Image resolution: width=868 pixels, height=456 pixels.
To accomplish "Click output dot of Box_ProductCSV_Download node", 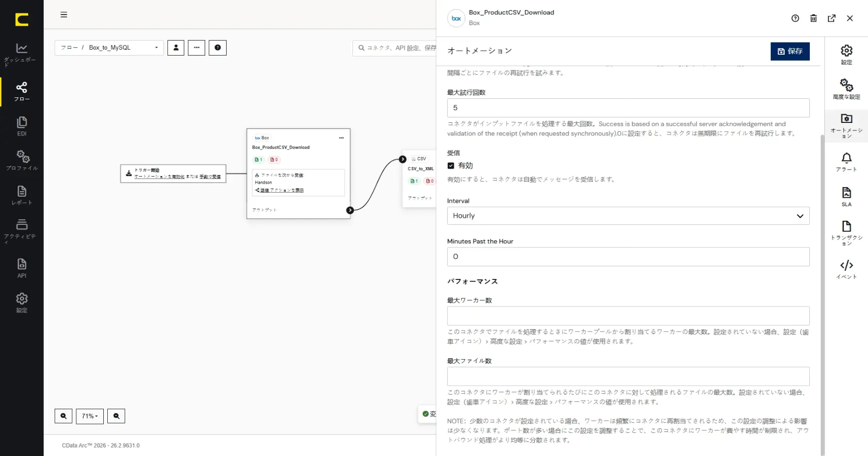I will tap(350, 210).
